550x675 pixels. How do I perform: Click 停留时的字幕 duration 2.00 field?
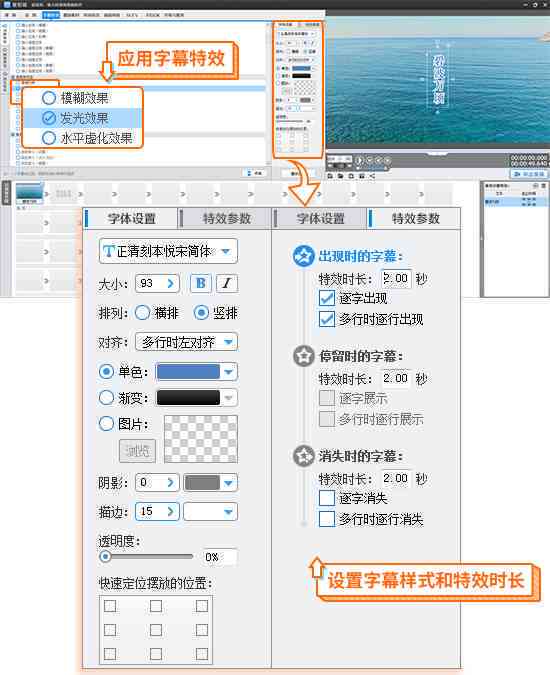click(396, 378)
